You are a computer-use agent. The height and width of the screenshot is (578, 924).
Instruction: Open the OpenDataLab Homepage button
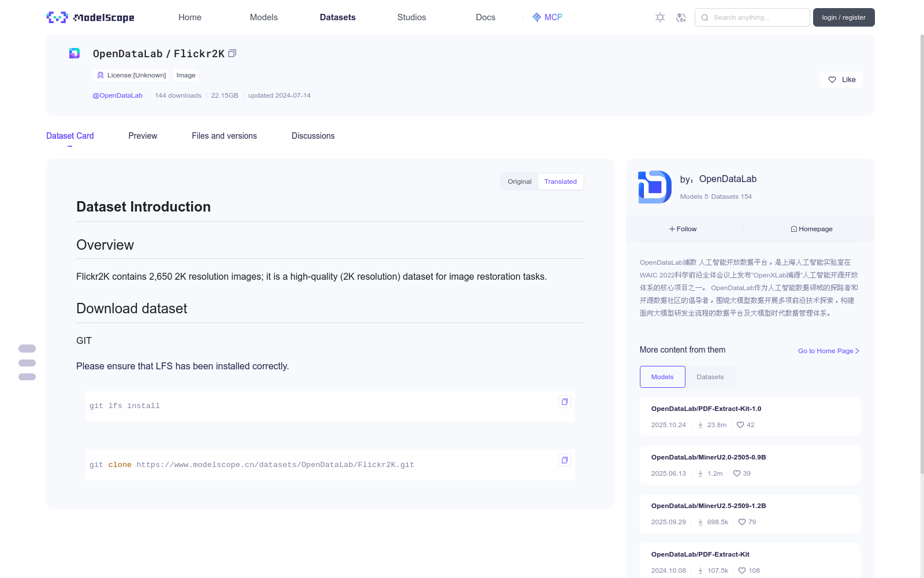[x=811, y=229]
